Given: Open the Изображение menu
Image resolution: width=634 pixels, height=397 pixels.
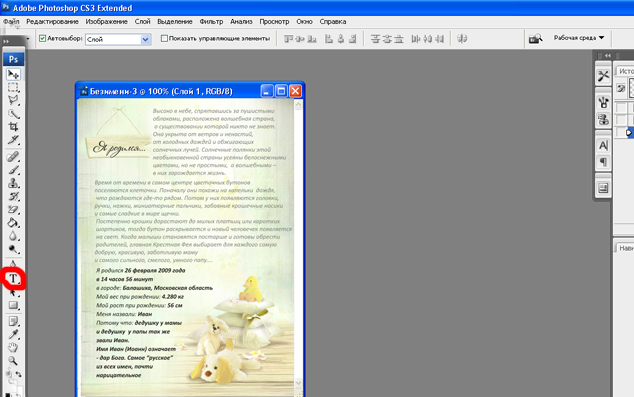Looking at the screenshot, I should click(106, 21).
